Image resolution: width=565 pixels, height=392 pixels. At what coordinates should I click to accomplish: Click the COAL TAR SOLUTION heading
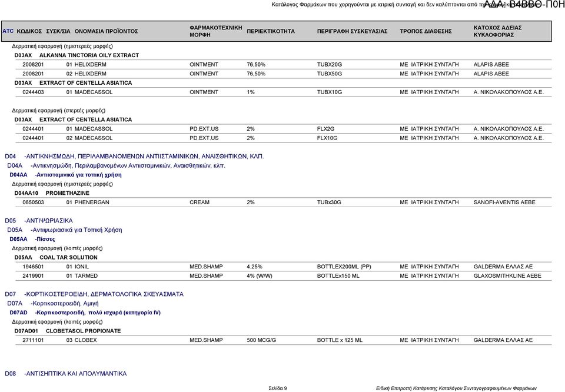(68, 257)
